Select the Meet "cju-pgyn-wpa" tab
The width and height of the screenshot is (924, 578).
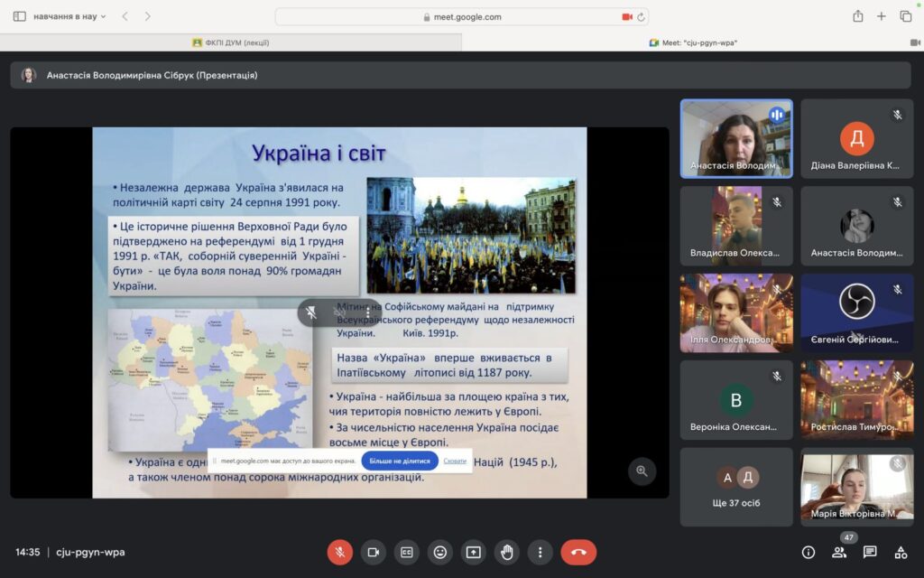pyautogui.click(x=693, y=42)
